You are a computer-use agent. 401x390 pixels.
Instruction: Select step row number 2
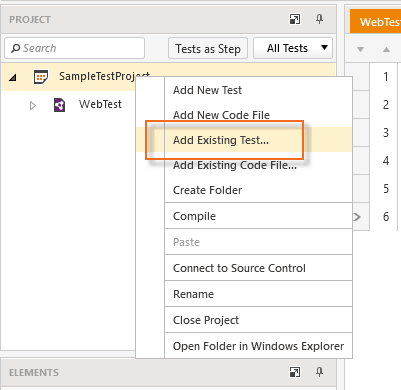[386, 105]
